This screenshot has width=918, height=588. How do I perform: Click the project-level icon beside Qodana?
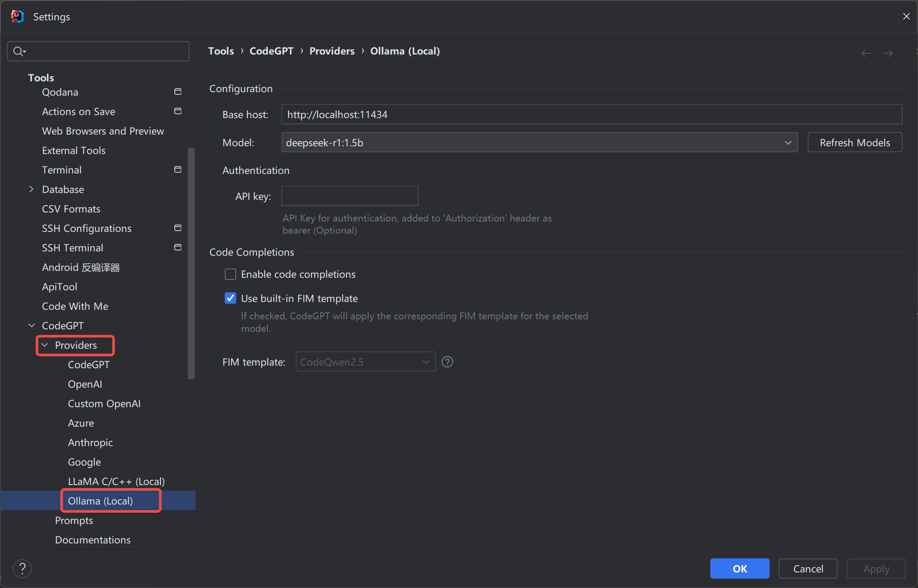coord(178,92)
